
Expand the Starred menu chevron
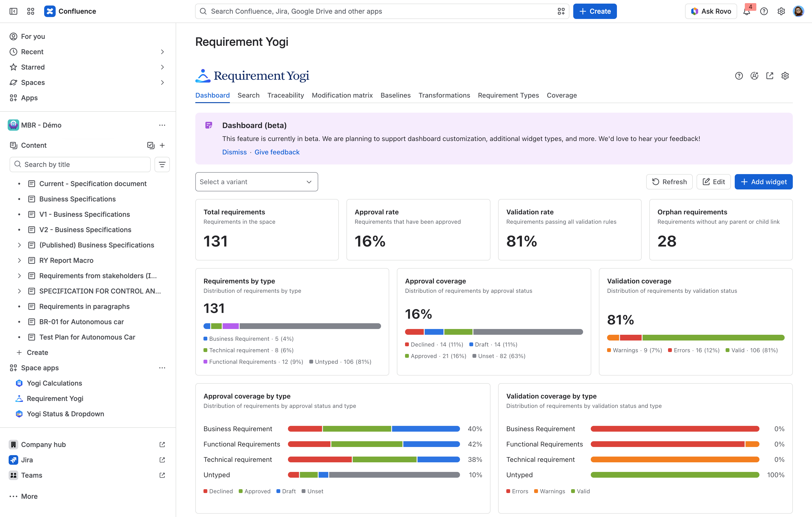162,67
